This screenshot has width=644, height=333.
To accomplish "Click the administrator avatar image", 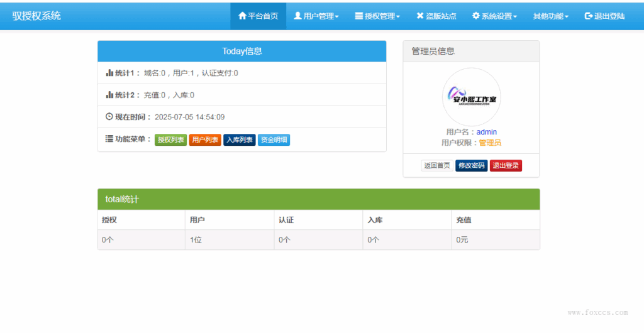I will pos(472,97).
